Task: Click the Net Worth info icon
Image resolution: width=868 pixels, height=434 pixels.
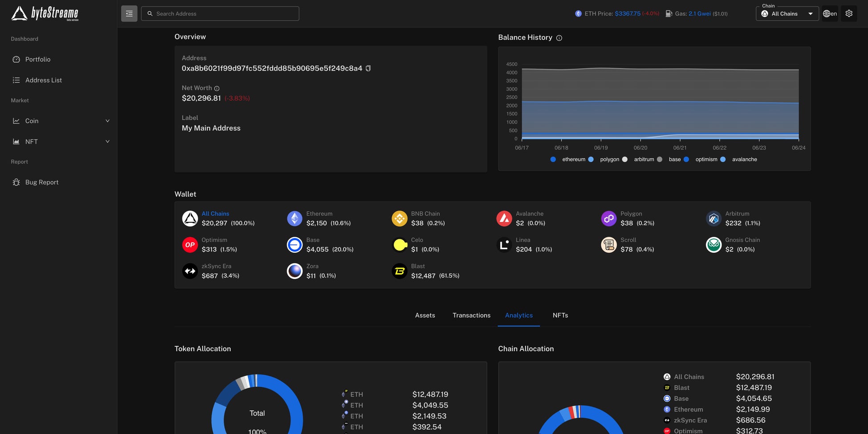Action: (x=217, y=88)
